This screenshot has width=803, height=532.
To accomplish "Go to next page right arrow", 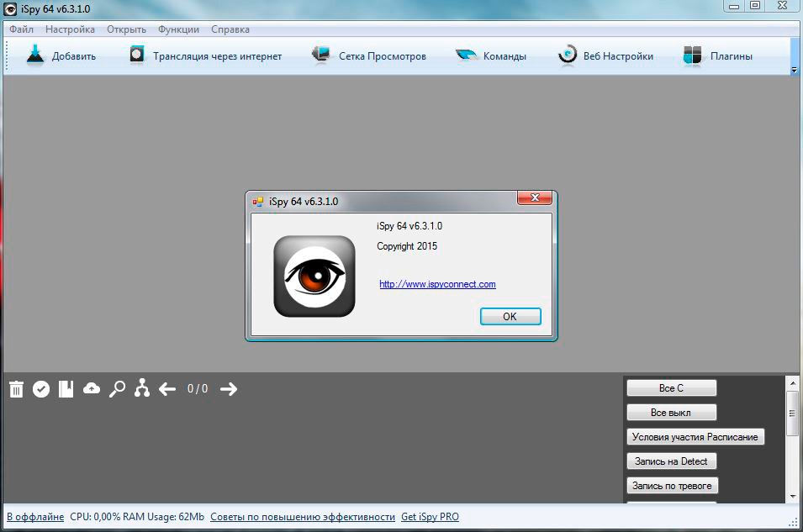I will 229,389.
